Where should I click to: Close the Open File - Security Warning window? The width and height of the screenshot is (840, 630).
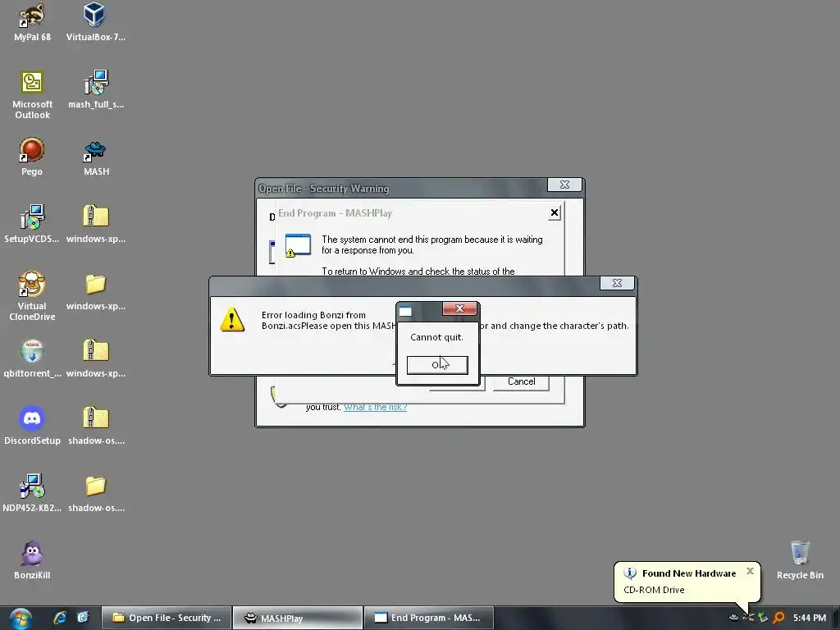564,185
